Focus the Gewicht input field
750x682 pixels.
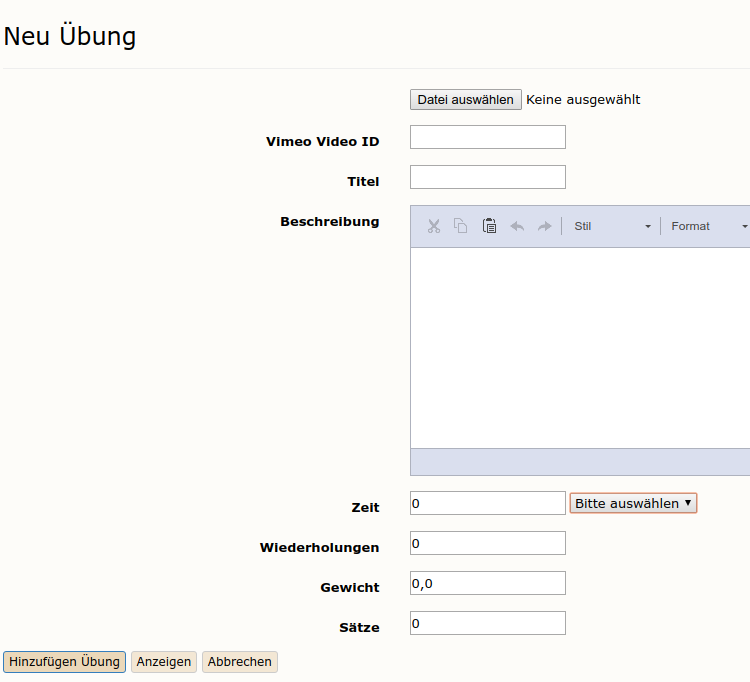pyautogui.click(x=488, y=583)
